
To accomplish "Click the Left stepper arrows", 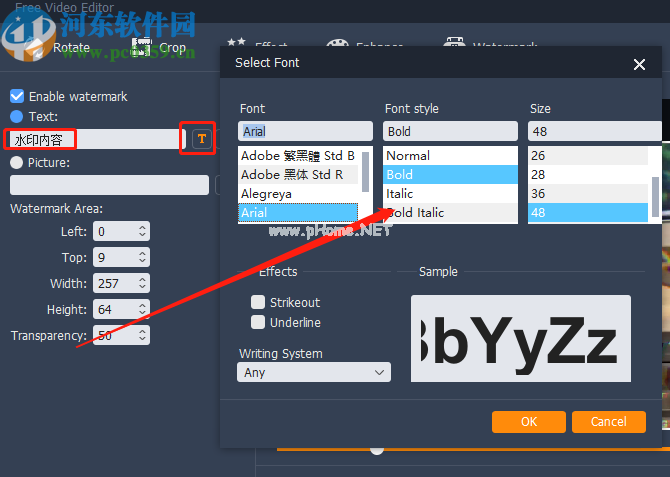I will [x=142, y=231].
